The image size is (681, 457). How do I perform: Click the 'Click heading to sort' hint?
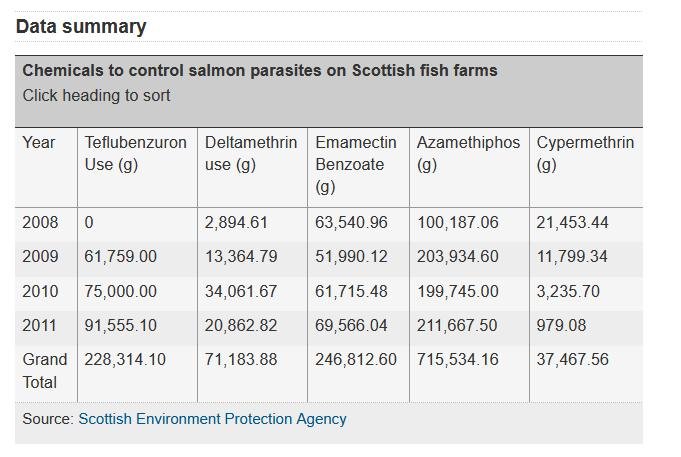pos(97,96)
